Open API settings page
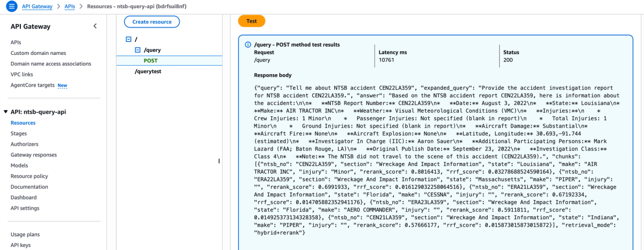 pyautogui.click(x=25, y=208)
